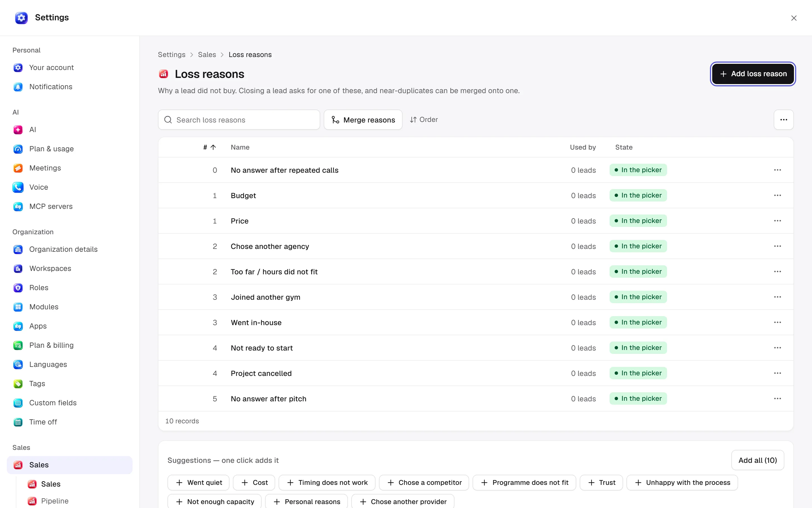Screen dimensions: 812x508
Task: Click the Order button
Action: pyautogui.click(x=424, y=120)
